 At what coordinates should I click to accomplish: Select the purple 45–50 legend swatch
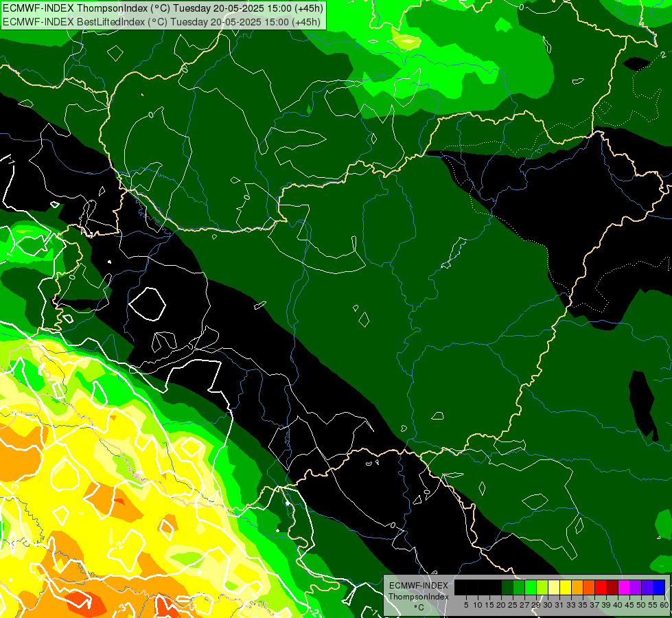coord(636,587)
